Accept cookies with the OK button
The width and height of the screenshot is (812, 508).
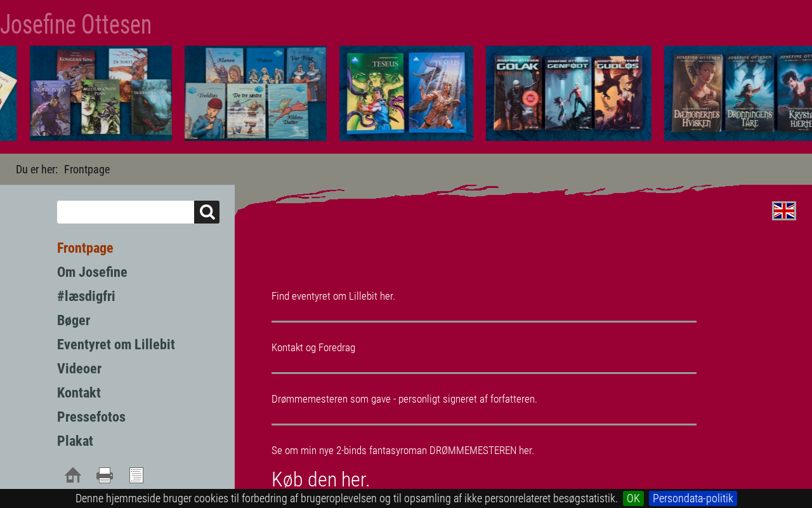tap(633, 498)
